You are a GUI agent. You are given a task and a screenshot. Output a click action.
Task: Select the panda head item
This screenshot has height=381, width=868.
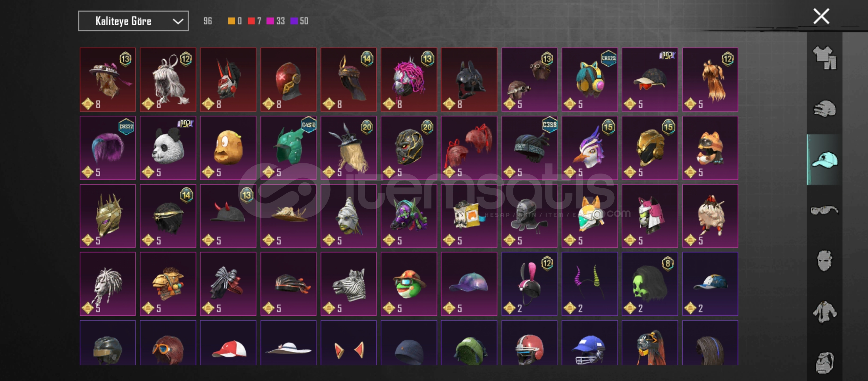(168, 148)
